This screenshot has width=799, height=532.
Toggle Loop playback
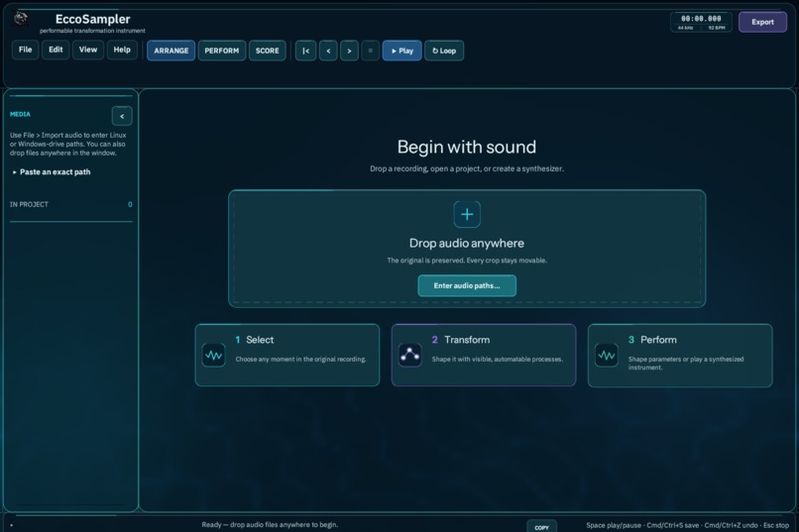coord(444,51)
